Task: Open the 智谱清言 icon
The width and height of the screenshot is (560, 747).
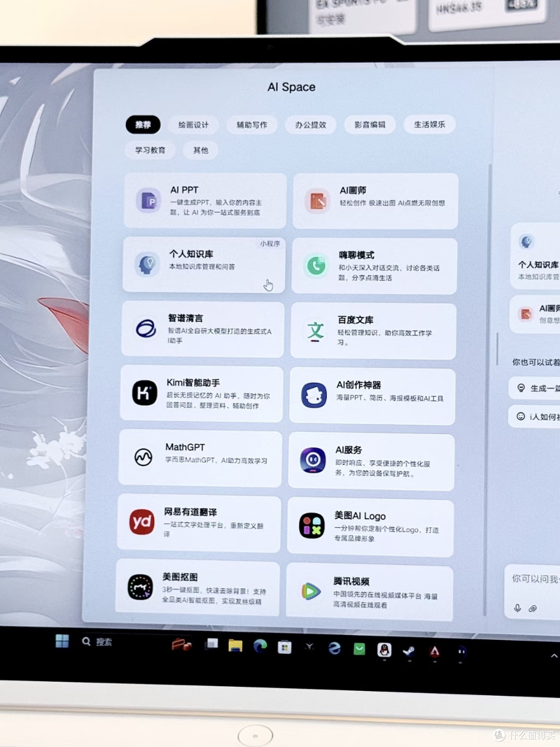Action: click(146, 328)
